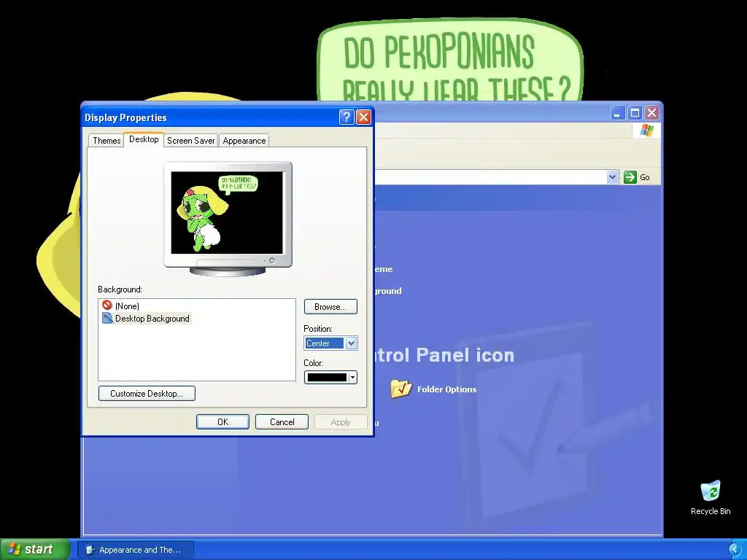The height and width of the screenshot is (560, 747).
Task: Select (None) in the background list
Action: coord(127,306)
